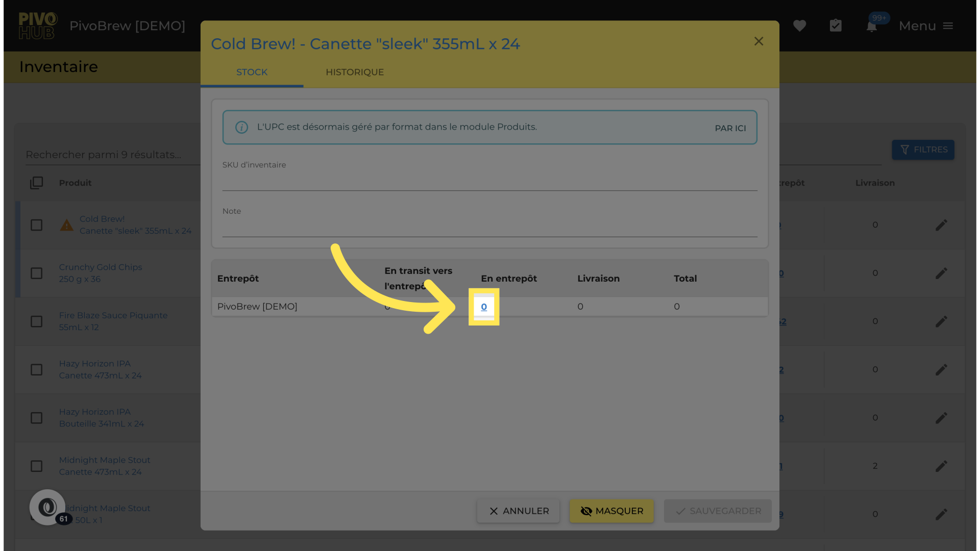Click edit pencil for Hazy Horizon IPA Canette row
Viewport: 980px width, 551px height.
[941, 369]
